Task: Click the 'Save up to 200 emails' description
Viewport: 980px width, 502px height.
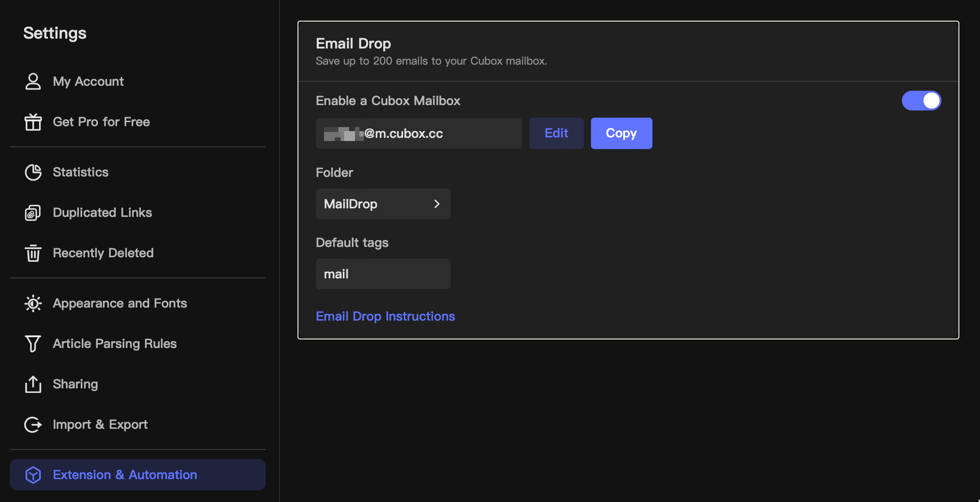Action: coord(431,61)
